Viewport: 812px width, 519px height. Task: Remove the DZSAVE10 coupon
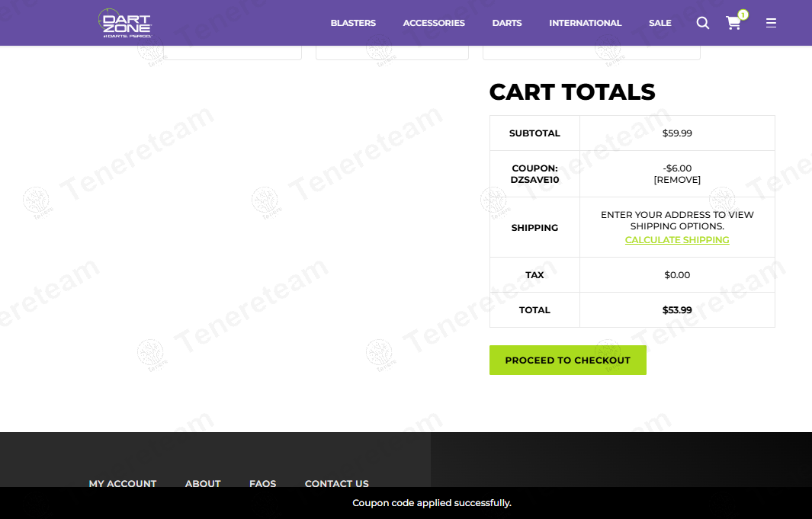677,180
